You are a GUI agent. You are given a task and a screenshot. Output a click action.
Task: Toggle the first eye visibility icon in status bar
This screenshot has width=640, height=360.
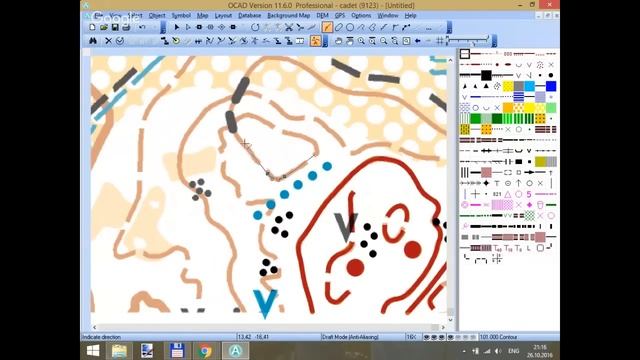[427, 337]
